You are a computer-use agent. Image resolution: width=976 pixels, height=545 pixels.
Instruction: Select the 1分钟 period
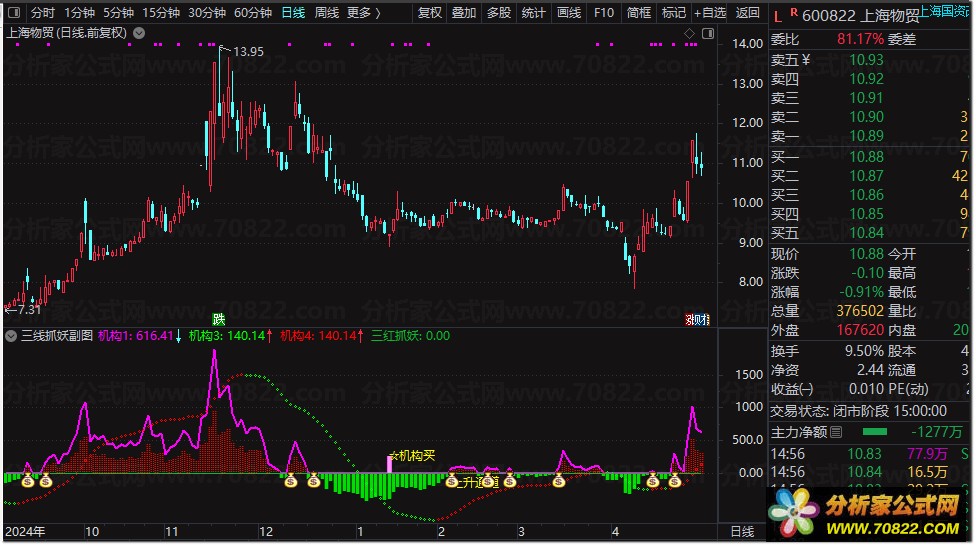click(x=79, y=12)
